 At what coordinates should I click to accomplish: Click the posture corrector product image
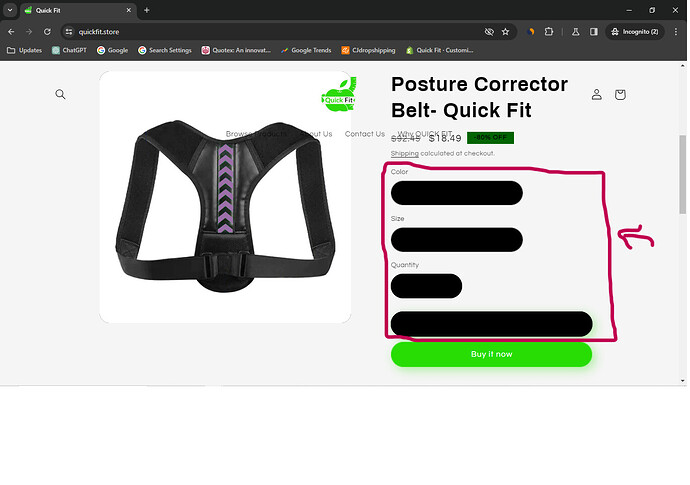(225, 197)
